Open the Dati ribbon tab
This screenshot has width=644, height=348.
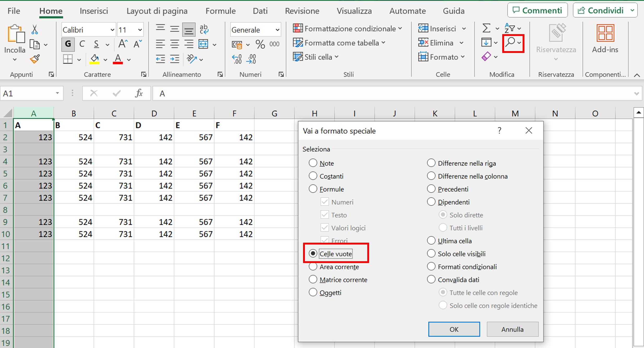[x=260, y=11]
